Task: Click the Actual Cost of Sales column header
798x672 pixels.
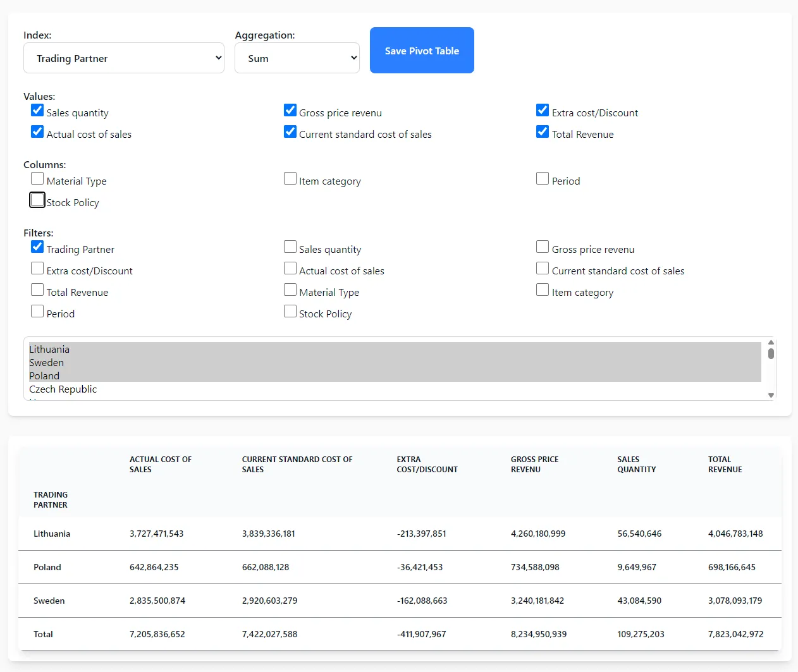Action: click(x=161, y=465)
